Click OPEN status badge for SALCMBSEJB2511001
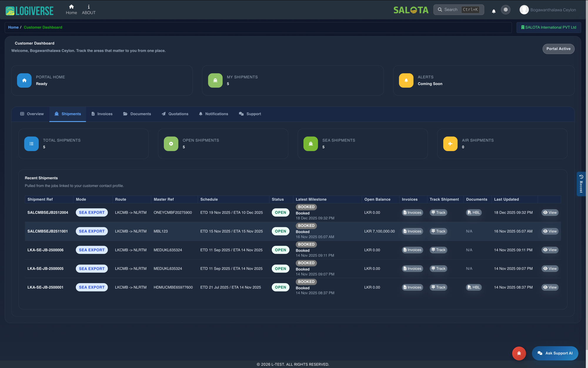 pos(280,231)
